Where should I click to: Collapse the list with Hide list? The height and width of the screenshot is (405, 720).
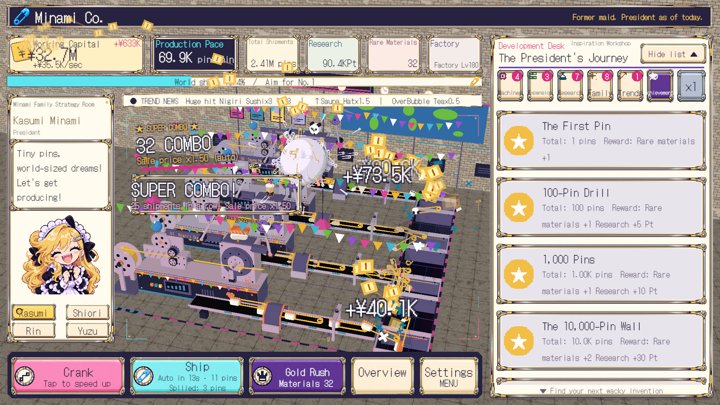click(672, 54)
